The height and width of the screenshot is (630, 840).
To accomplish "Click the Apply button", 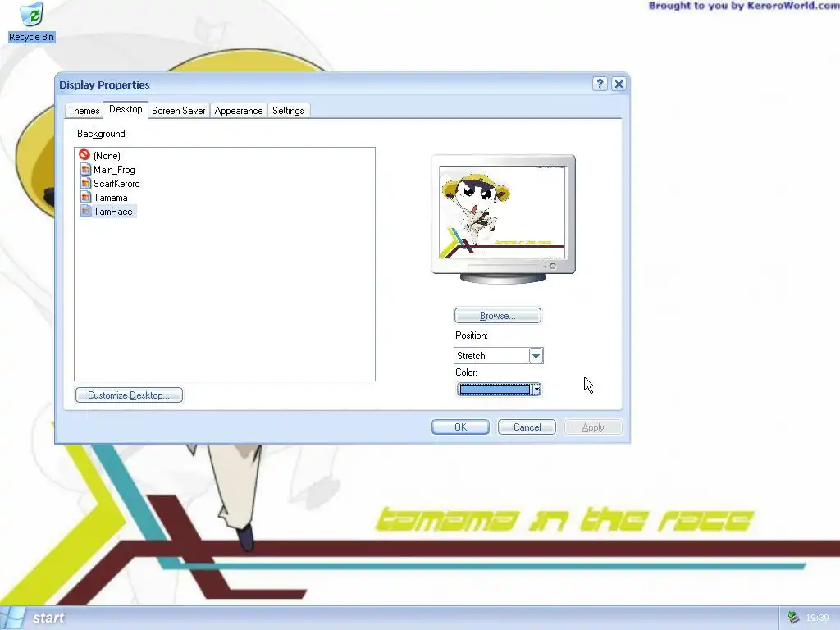I will click(593, 427).
